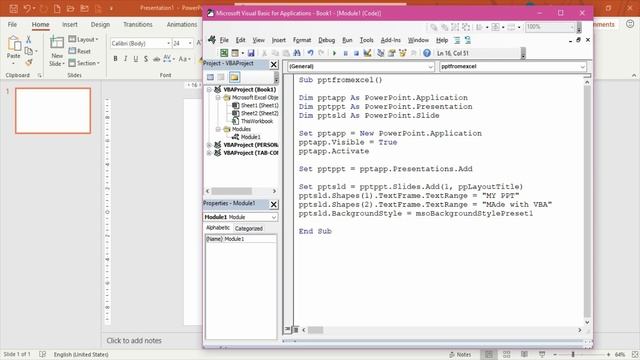Select ThisWorkbook in project tree

[257, 121]
